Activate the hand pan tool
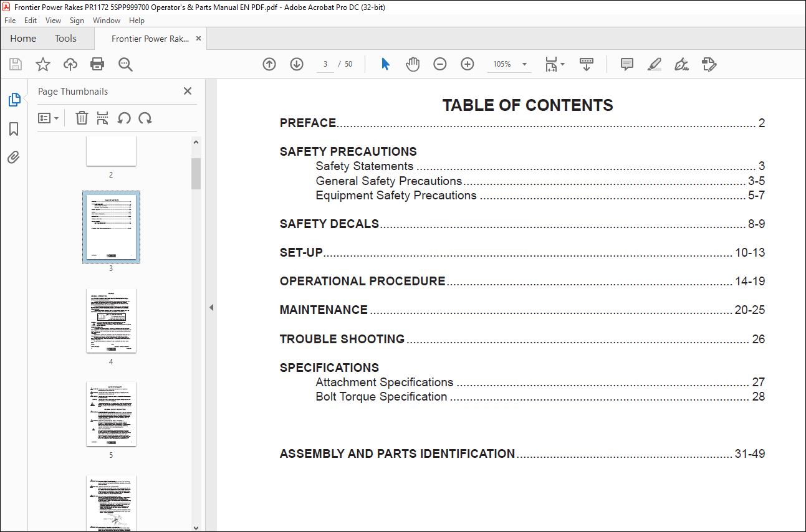Viewport: 806px width, 532px height. [x=413, y=64]
